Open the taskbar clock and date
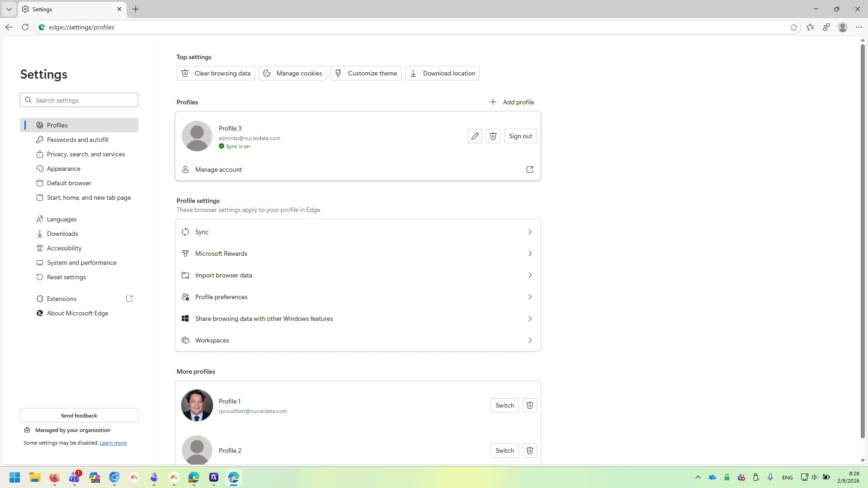The image size is (868, 488). point(848,477)
